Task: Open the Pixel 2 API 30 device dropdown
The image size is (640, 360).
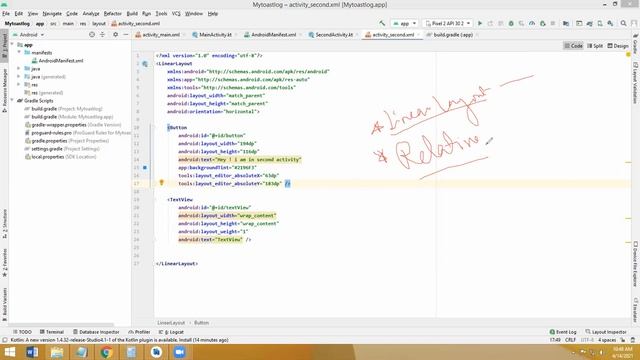Action: (x=447, y=24)
